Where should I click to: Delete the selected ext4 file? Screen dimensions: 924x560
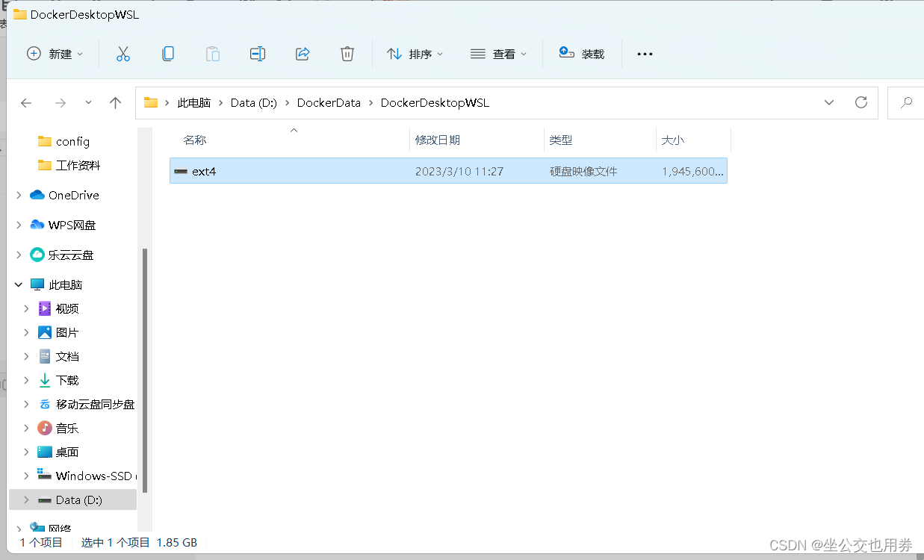[x=347, y=53]
